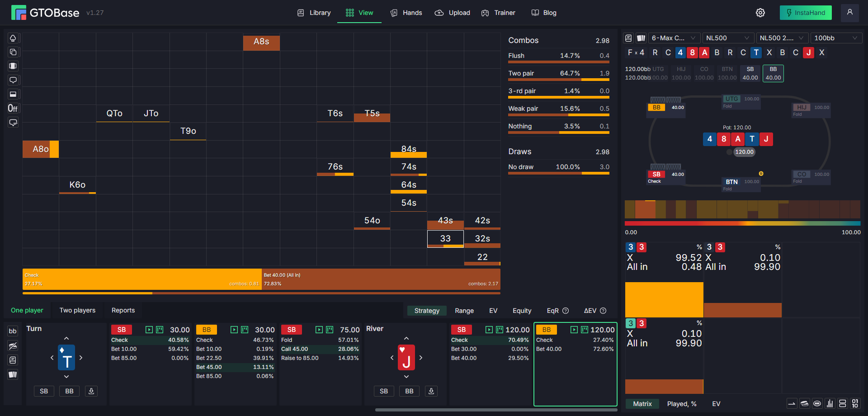Click the split rows layout icon
This screenshot has height=416, width=868.
[x=843, y=403]
